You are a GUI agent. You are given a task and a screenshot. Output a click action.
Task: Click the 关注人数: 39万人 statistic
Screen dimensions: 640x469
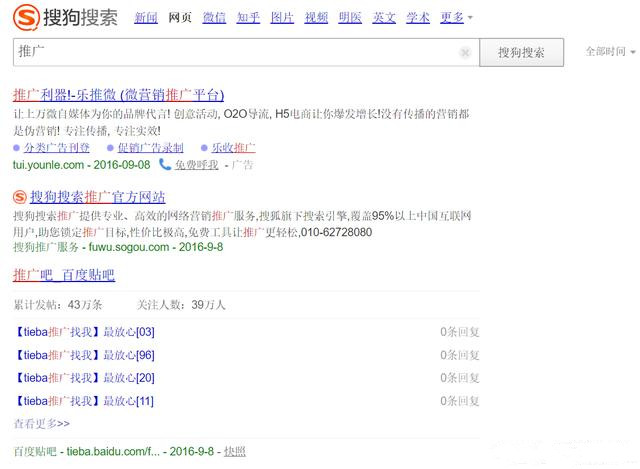click(x=181, y=305)
